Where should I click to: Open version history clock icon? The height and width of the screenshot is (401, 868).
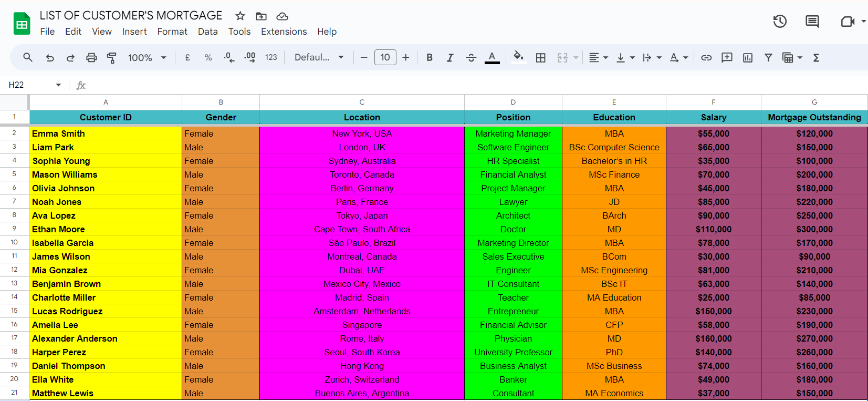click(x=780, y=22)
